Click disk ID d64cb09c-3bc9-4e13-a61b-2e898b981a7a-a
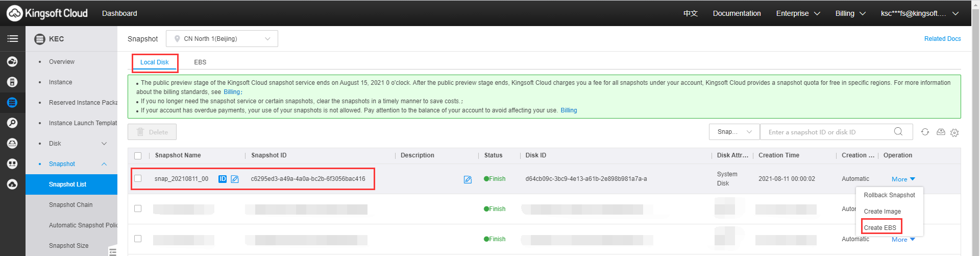 [586, 179]
